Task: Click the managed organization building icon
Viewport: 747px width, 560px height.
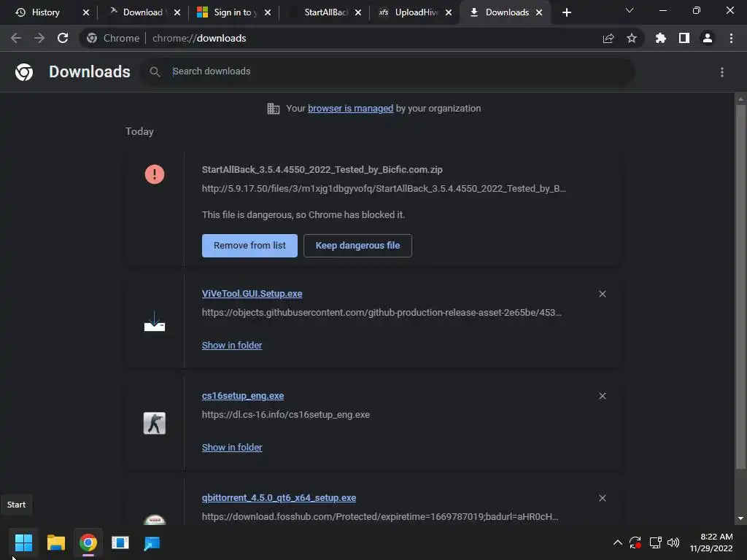Action: click(274, 109)
